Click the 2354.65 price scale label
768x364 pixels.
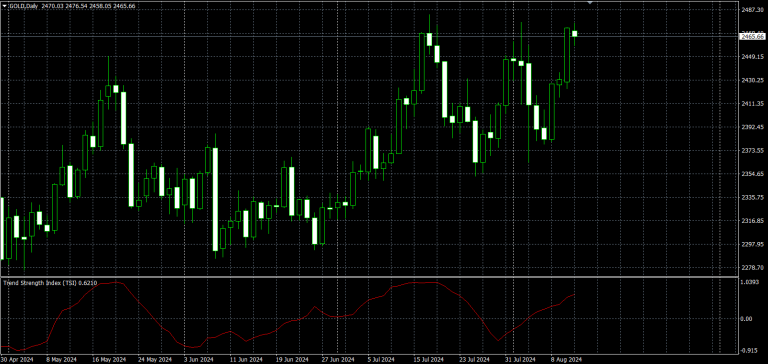click(x=753, y=174)
